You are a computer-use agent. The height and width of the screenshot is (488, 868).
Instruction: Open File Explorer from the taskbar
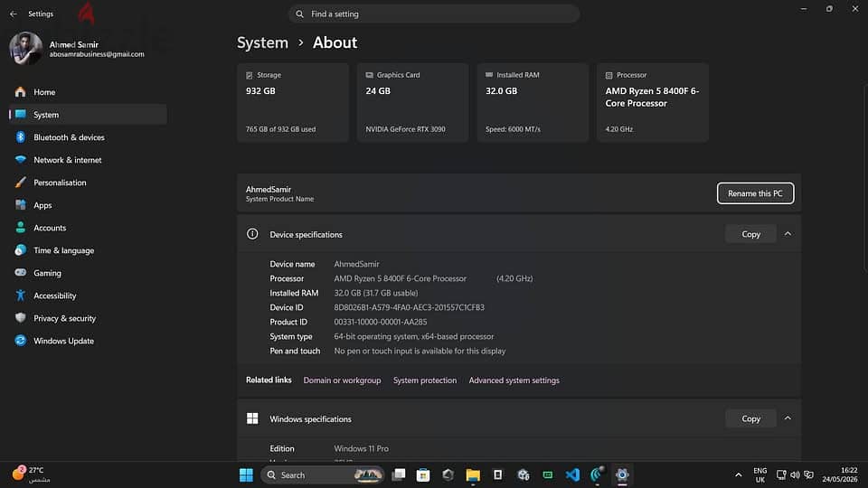473,474
